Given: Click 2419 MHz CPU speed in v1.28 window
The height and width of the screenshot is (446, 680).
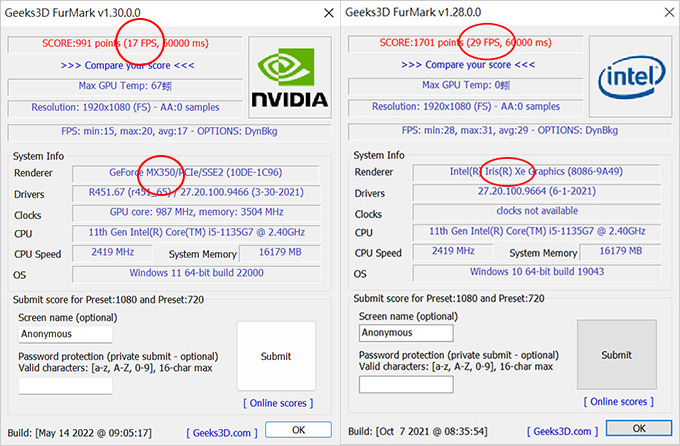Looking at the screenshot, I should [x=453, y=251].
